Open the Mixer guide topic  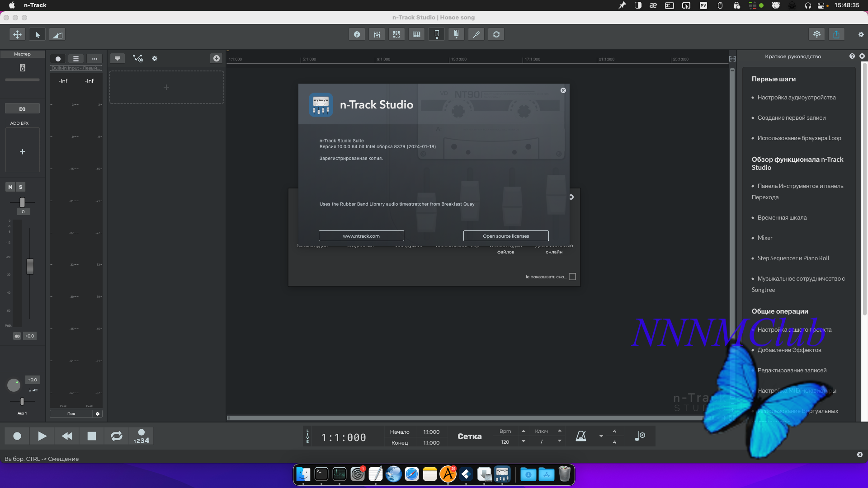pos(765,238)
